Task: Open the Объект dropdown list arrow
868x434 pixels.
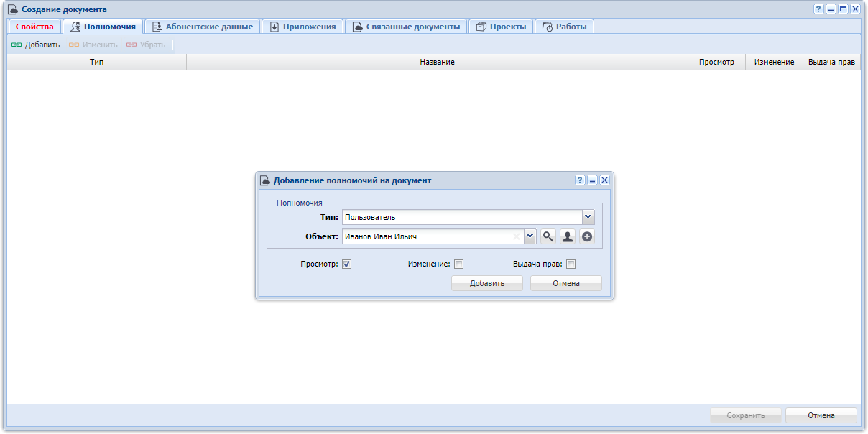Action: tap(530, 236)
